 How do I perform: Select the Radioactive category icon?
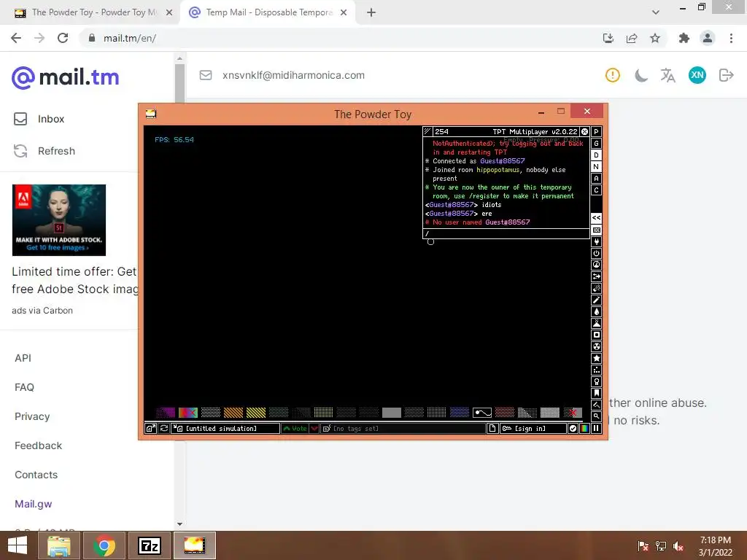pos(597,346)
